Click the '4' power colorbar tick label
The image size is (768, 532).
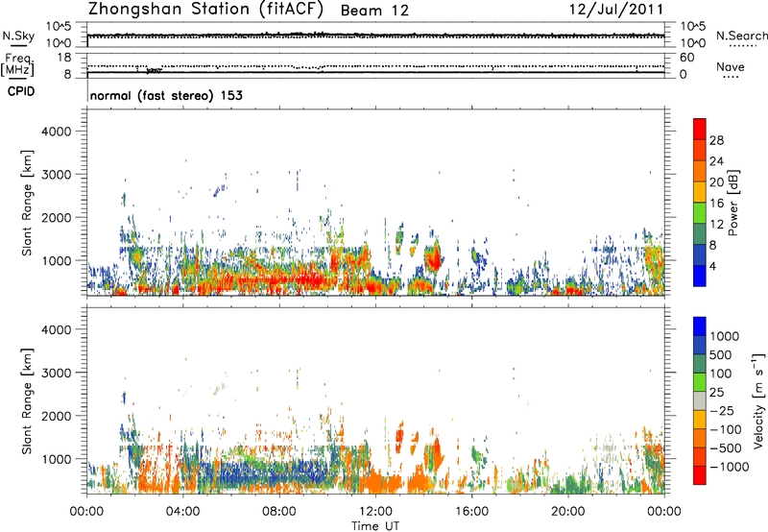pos(712,266)
